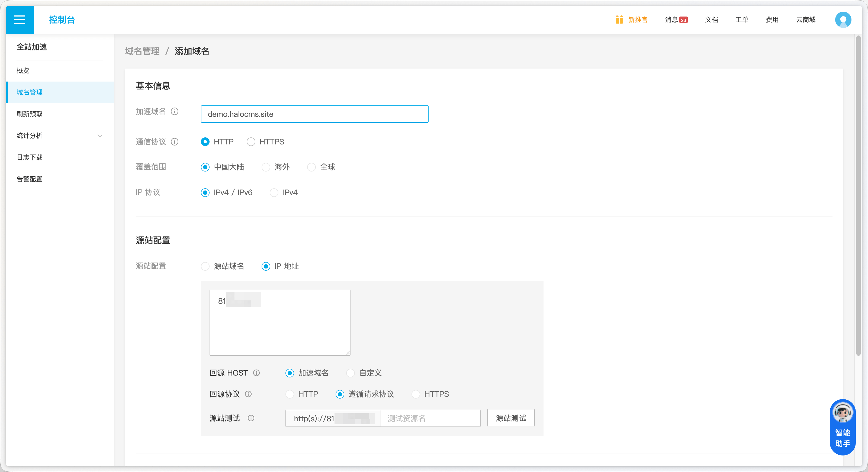This screenshot has width=868, height=472.
Task: Click info icon beside 源站测试 label
Action: pyautogui.click(x=251, y=418)
